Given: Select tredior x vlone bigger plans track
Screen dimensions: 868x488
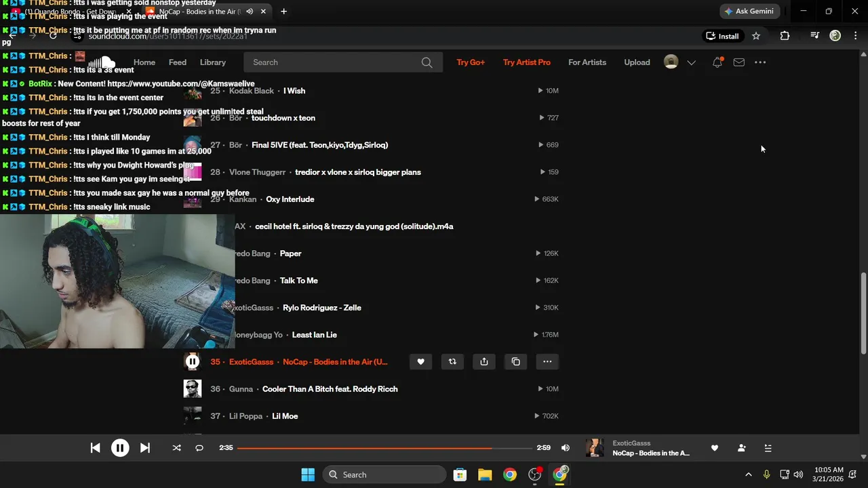Looking at the screenshot, I should click(x=358, y=172).
